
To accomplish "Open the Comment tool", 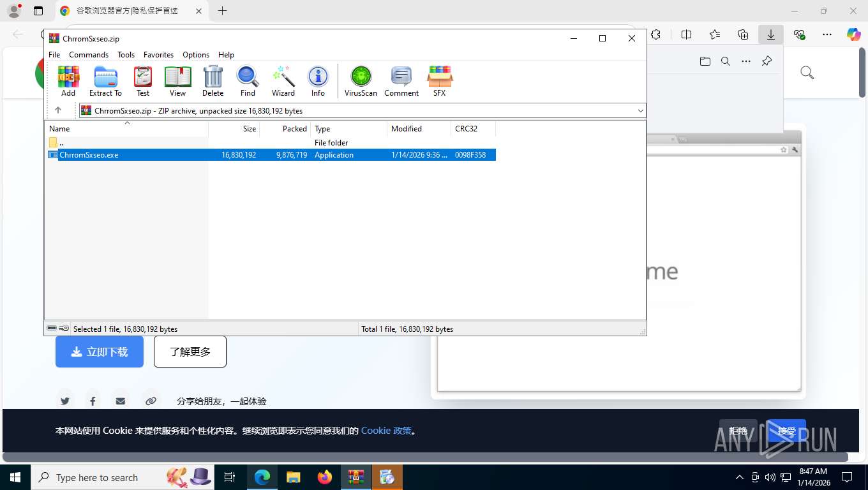I will pos(401,81).
